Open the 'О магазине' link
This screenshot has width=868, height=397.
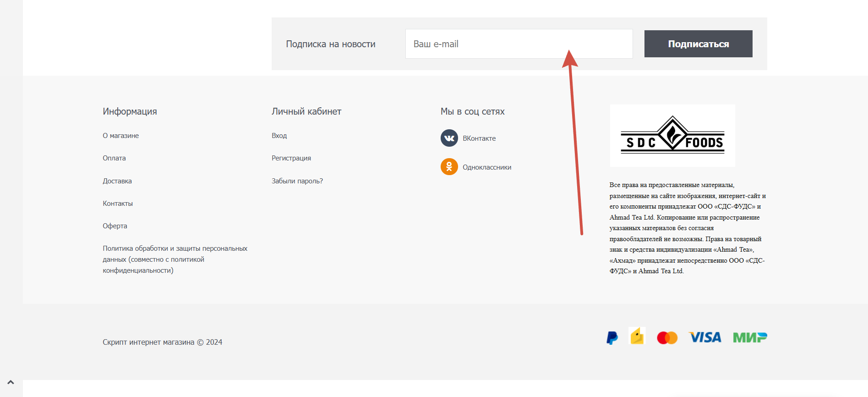[x=121, y=136]
